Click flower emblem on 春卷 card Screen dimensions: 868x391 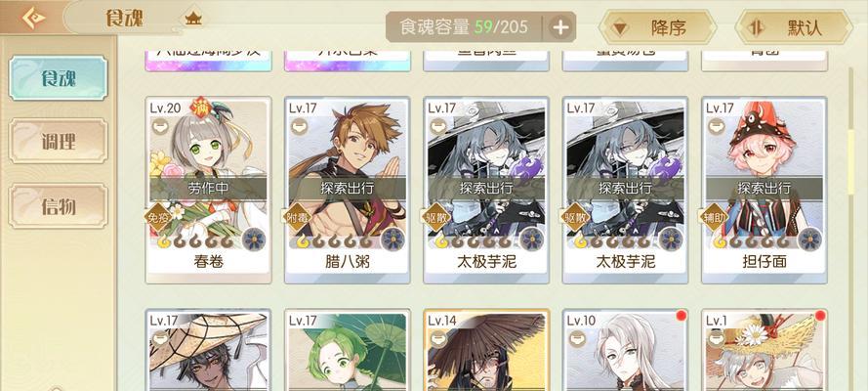254,239
